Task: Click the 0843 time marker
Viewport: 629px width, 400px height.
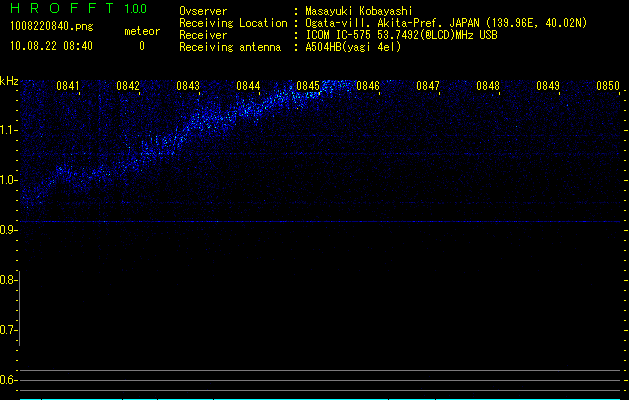Action: tap(188, 86)
